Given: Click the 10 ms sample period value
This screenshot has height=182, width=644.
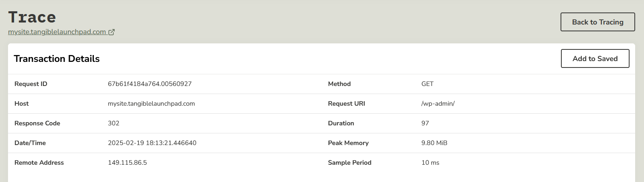Looking at the screenshot, I should [x=430, y=163].
